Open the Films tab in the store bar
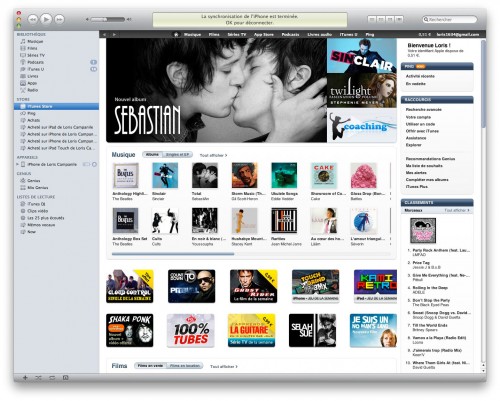Image resolution: width=500 pixels, height=401 pixels. pyautogui.click(x=214, y=34)
